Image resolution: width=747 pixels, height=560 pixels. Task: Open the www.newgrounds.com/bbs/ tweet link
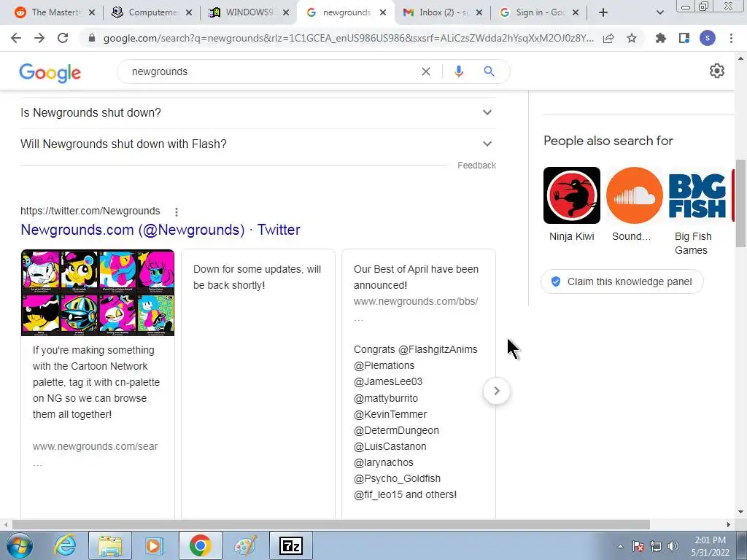point(415,301)
